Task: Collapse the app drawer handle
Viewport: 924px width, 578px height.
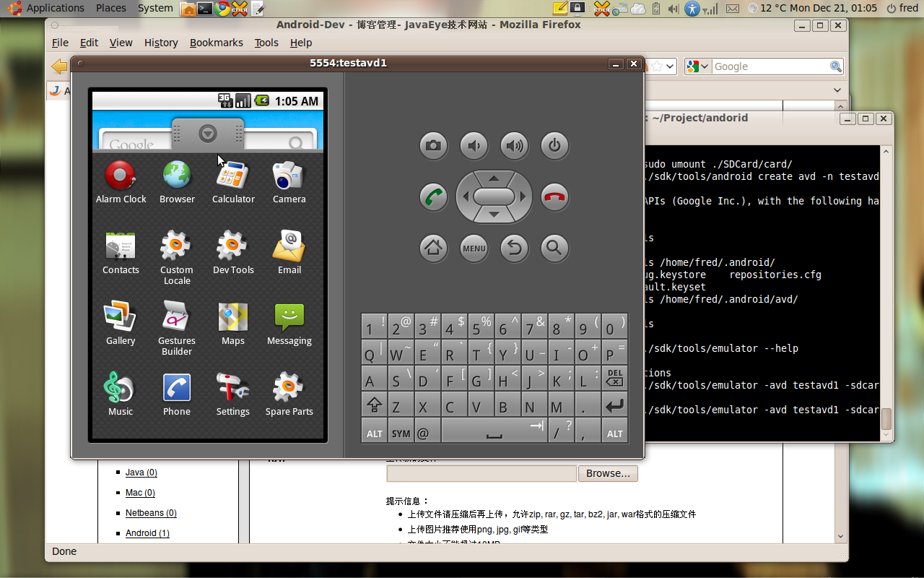Action: [x=208, y=133]
